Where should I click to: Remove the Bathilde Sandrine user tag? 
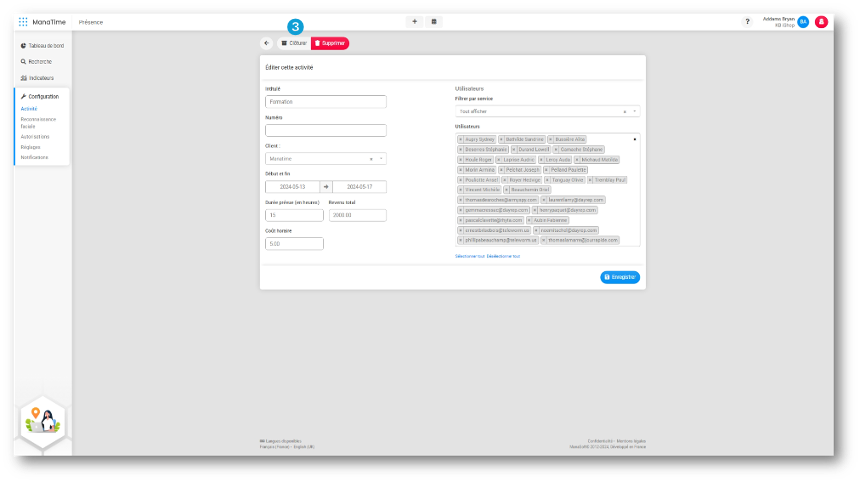point(501,139)
